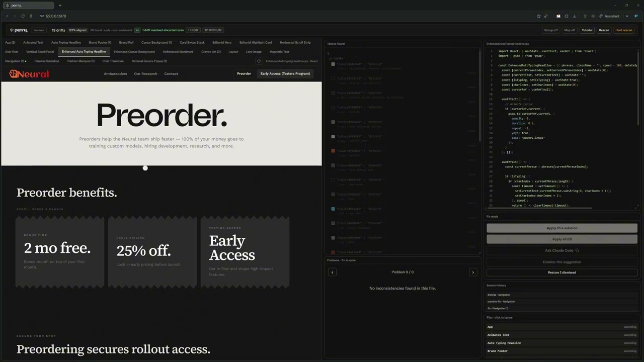Open the Crayon Art (2) tab

click(x=211, y=52)
